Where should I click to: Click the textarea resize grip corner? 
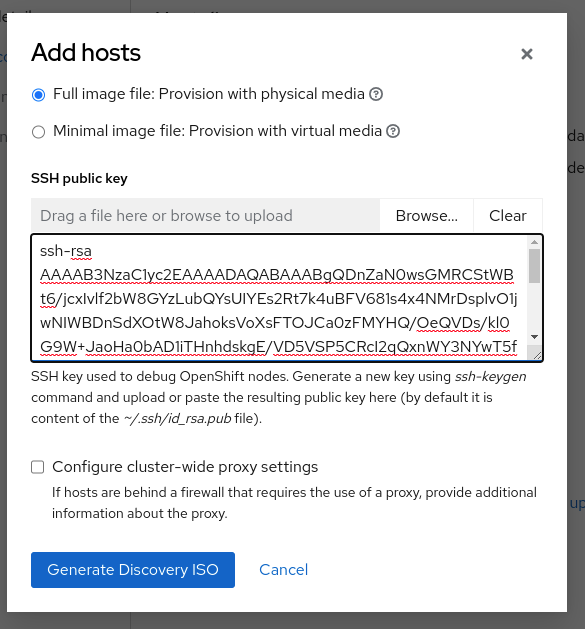point(535,354)
